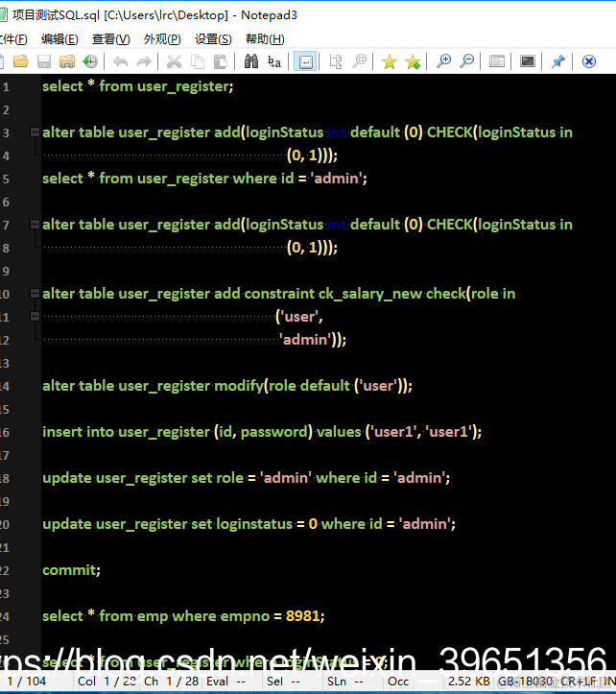616x694 pixels.
Task: Click the blue 'int' keyword on line 7
Action: pyautogui.click(x=337, y=225)
